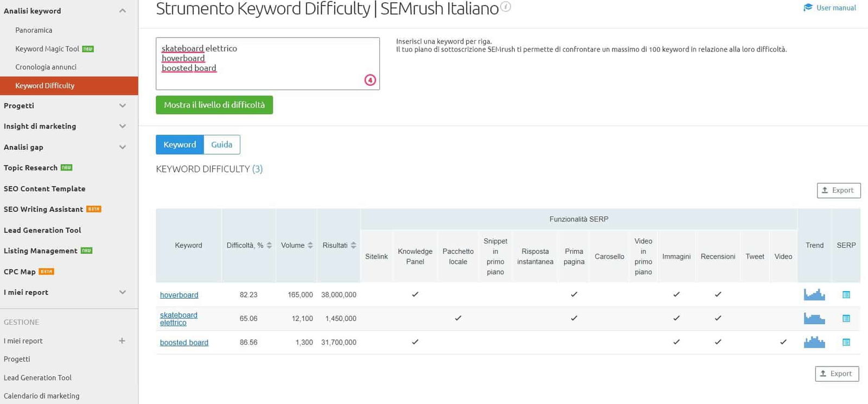The width and height of the screenshot is (868, 404).
Task: Expand the Progetti section chevron
Action: click(123, 106)
